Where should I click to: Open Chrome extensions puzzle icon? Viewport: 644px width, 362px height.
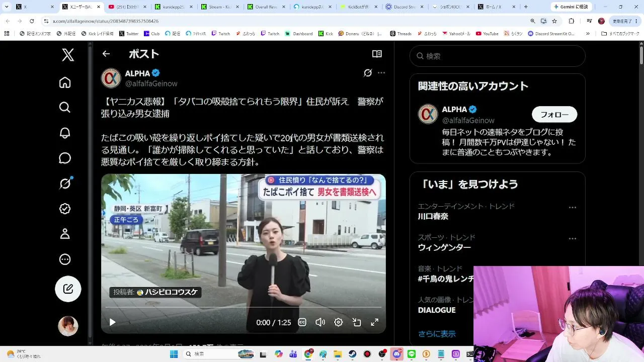572,21
